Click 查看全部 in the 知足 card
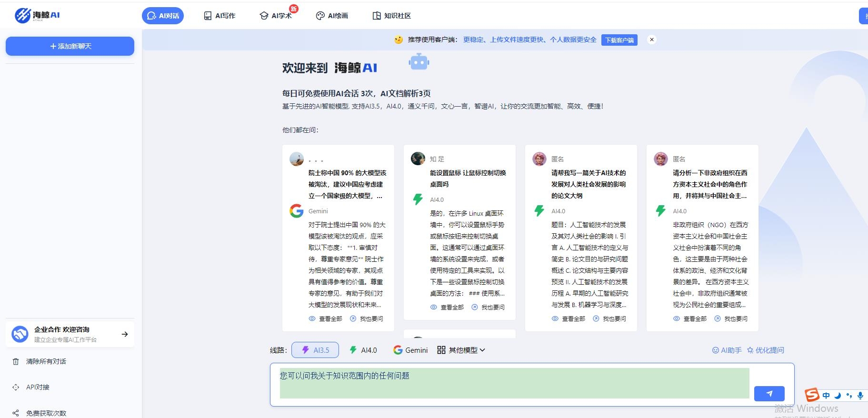Screen dimensions: 868x418 pos(447,307)
